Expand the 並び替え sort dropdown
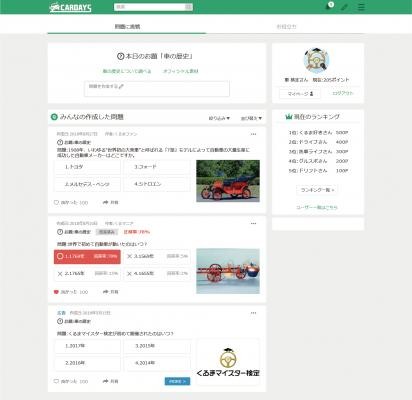The image size is (412, 400). [251, 118]
